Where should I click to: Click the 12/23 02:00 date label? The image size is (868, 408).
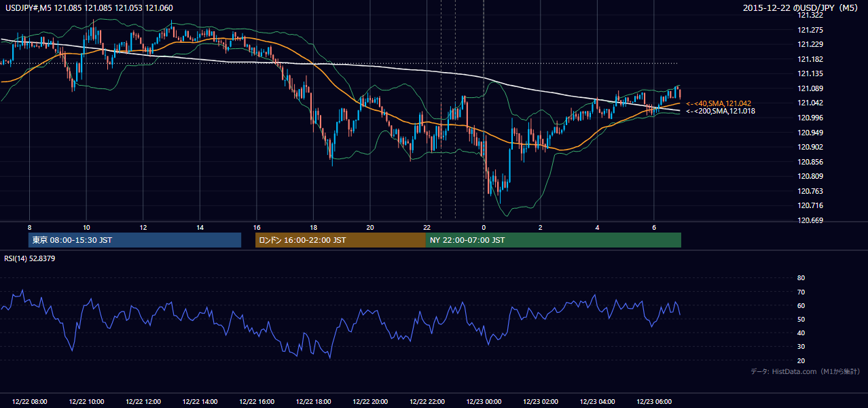click(541, 402)
